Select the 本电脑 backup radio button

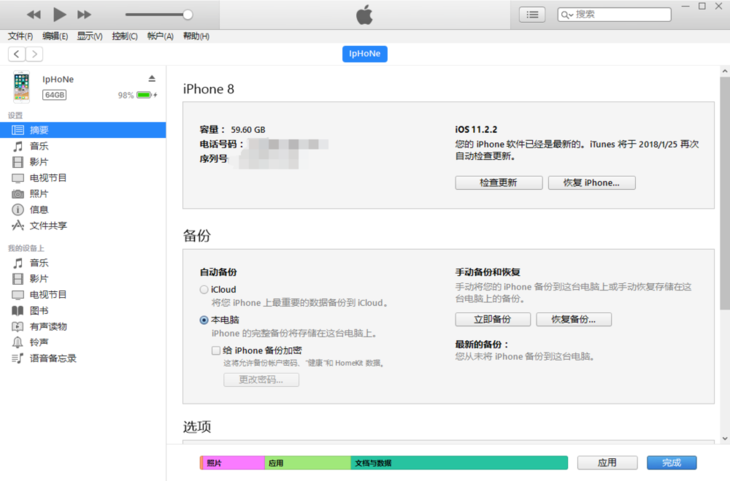click(204, 320)
